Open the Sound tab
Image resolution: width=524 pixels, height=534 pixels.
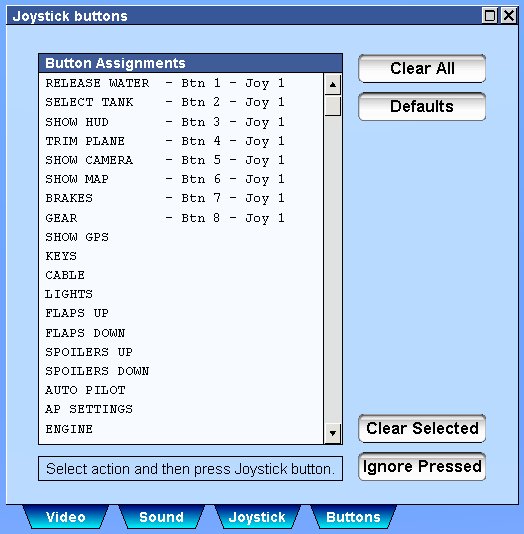[x=161, y=517]
